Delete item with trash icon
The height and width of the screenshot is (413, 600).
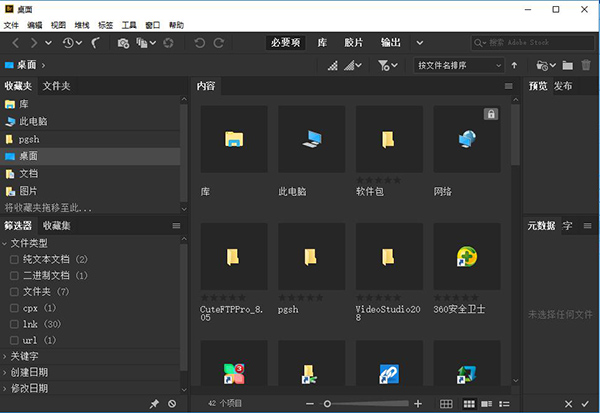pos(587,65)
